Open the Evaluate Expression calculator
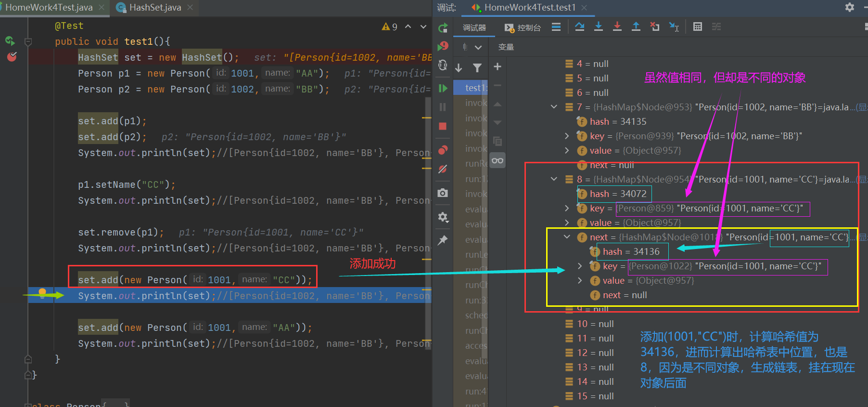Screen dimensions: 868x407 pos(698,27)
